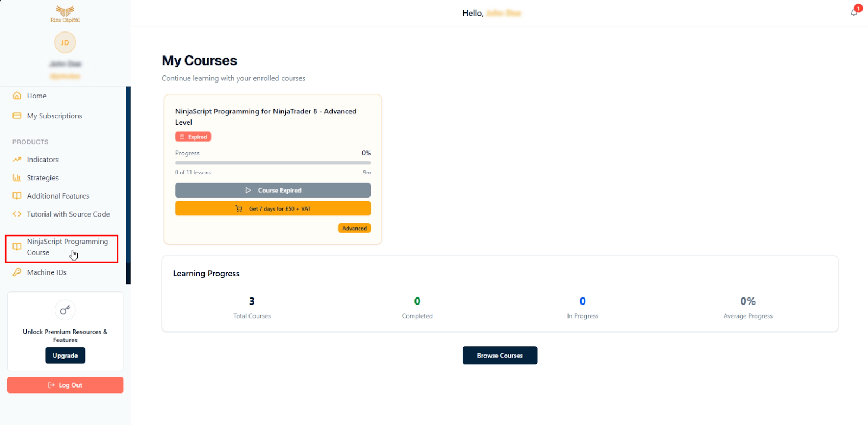Screen dimensions: 868x425
Task: Click the Upgrade button
Action: [65, 356]
